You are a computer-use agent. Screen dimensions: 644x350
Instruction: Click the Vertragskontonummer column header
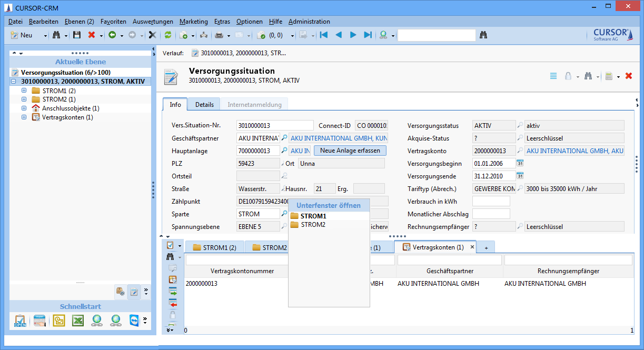point(242,271)
